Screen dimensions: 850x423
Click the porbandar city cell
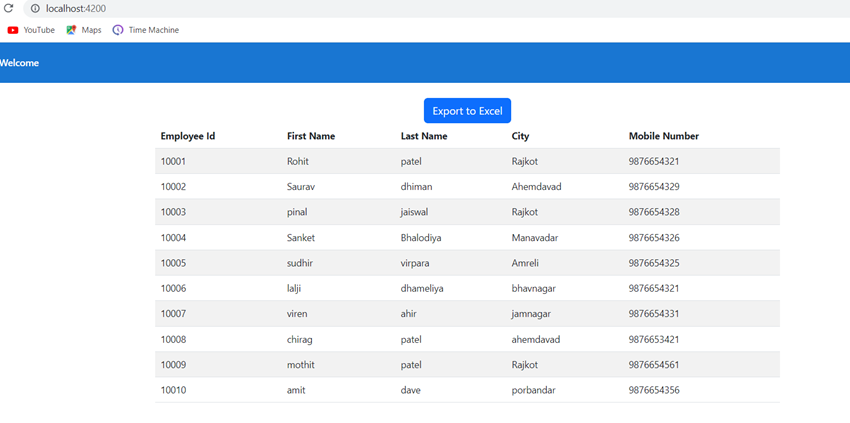533,390
